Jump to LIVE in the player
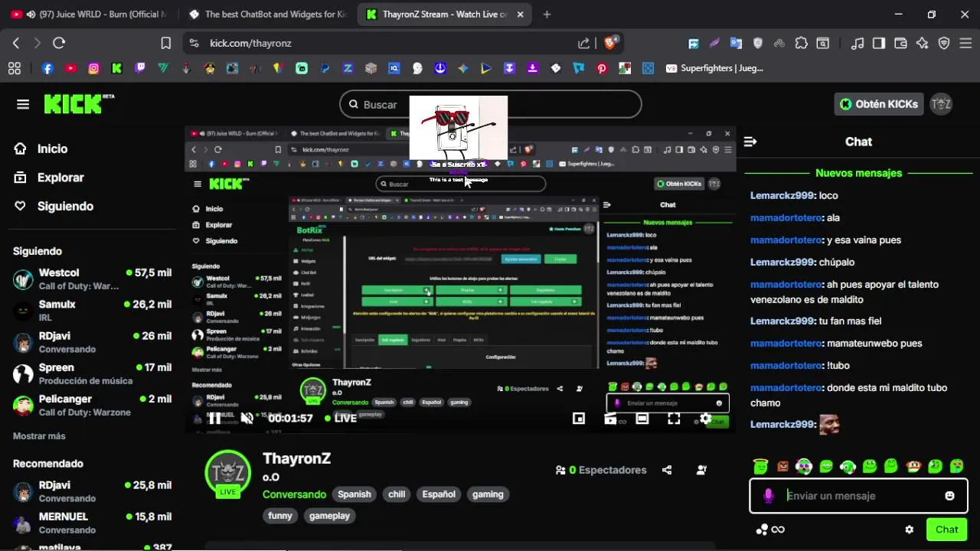This screenshot has width=980, height=551. [x=341, y=419]
